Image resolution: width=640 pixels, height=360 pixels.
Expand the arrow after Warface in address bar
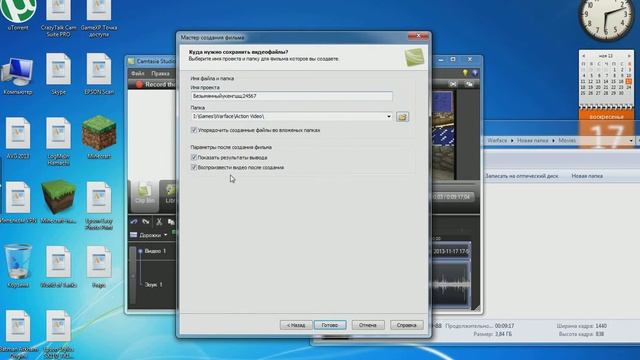[x=512, y=140]
